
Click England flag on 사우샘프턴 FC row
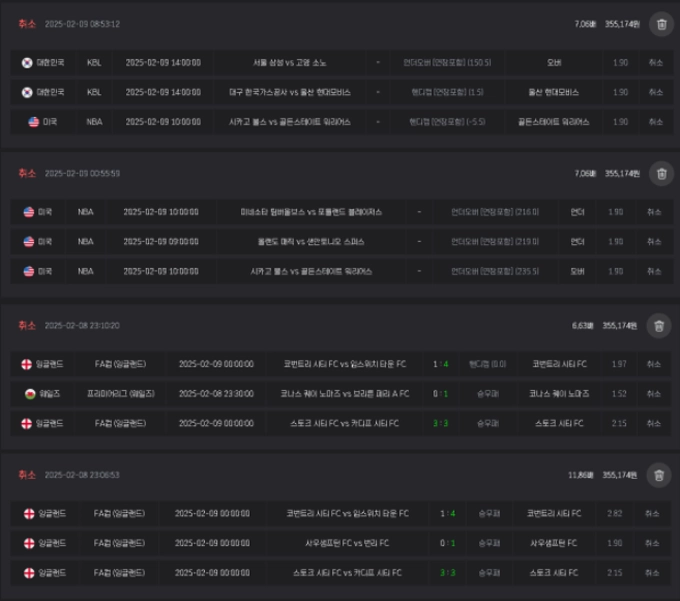click(29, 543)
